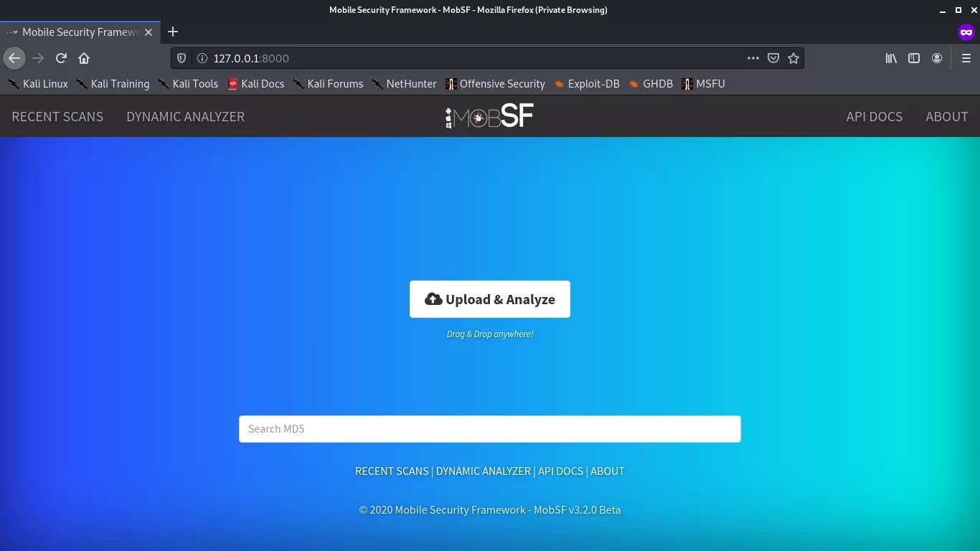This screenshot has width=980, height=551.
Task: Open Offensive Security bookmark
Action: point(495,84)
